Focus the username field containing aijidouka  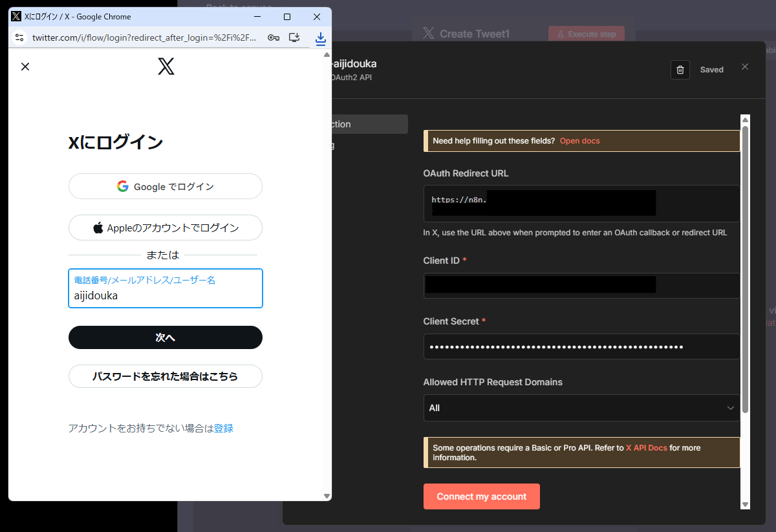[166, 295]
